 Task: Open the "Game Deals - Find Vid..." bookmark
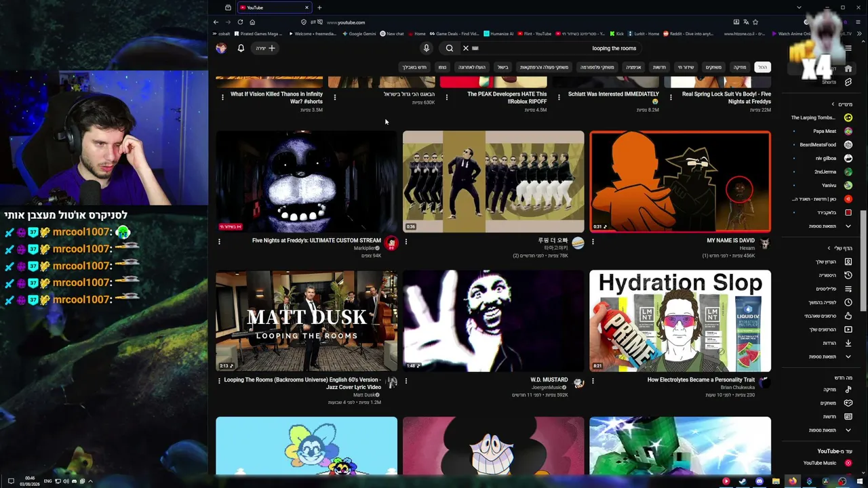click(x=453, y=34)
